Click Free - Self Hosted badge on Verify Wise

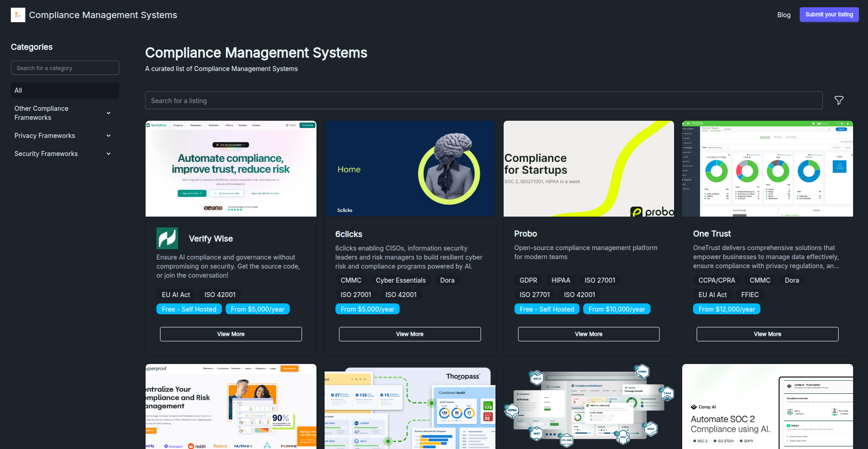click(189, 309)
